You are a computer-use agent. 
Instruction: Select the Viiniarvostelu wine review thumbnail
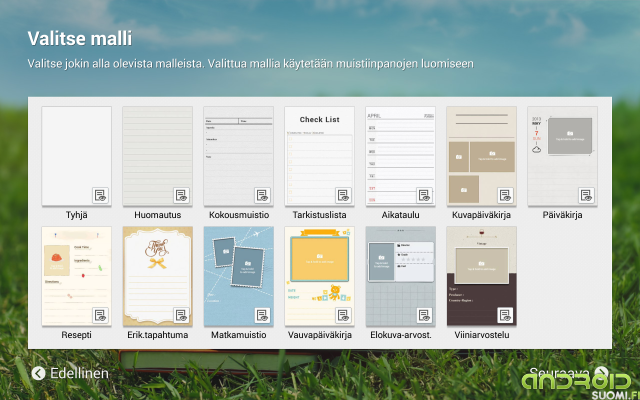[482, 276]
